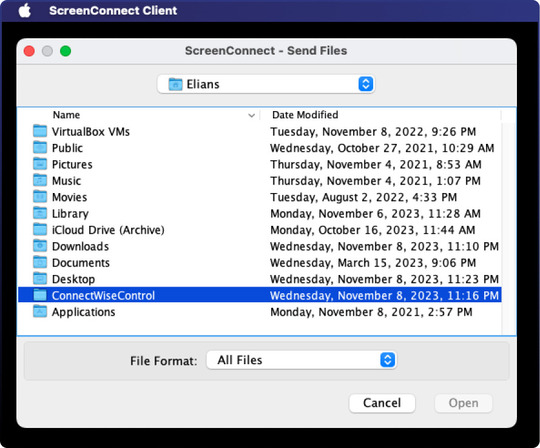This screenshot has height=448, width=540.
Task: Select the ConnectWiseControl folder name
Action: click(103, 295)
